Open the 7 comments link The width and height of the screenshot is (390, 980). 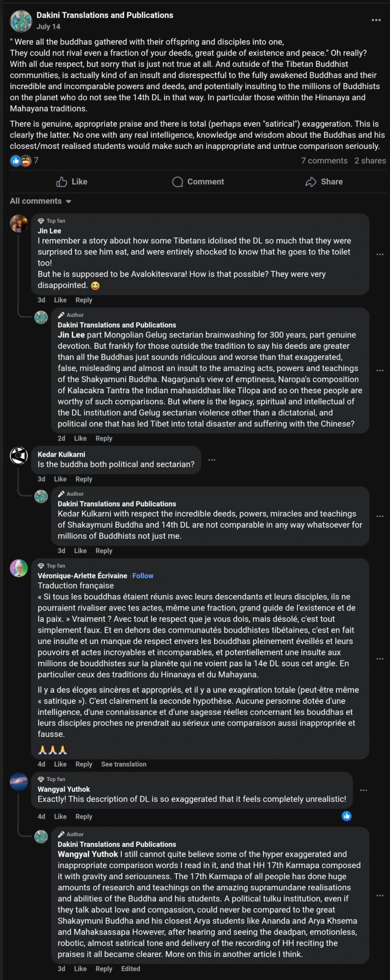tap(324, 161)
